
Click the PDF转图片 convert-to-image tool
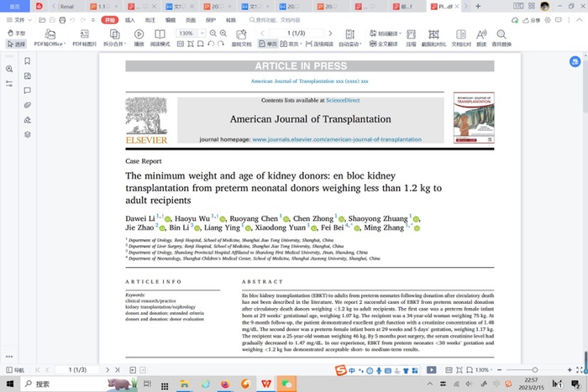(x=84, y=38)
